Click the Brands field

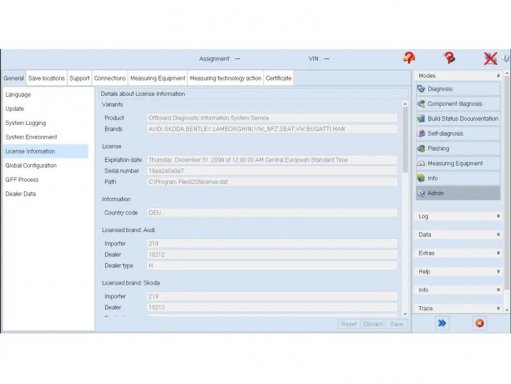pyautogui.click(x=272, y=129)
